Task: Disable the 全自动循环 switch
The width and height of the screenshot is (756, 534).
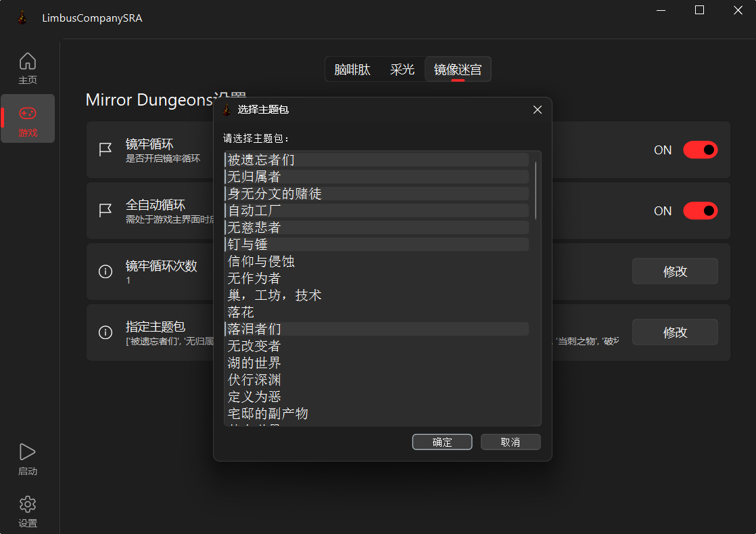Action: (700, 211)
